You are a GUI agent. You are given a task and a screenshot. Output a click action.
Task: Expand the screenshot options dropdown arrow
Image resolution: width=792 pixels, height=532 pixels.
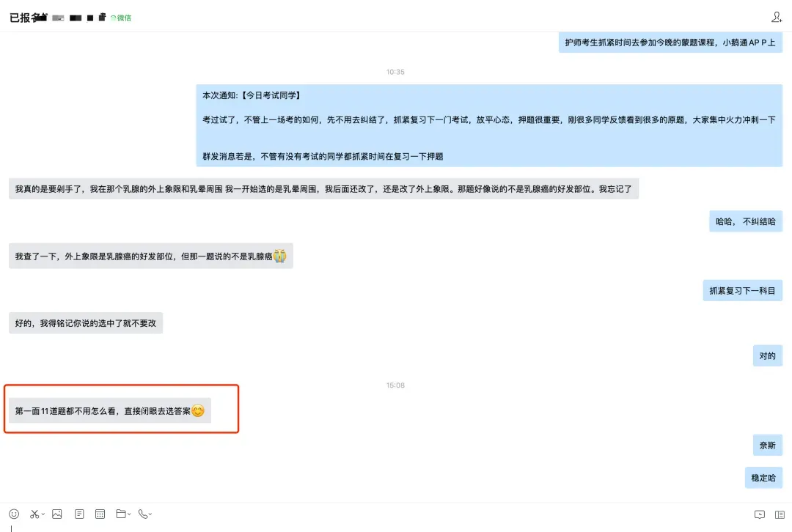point(43,514)
